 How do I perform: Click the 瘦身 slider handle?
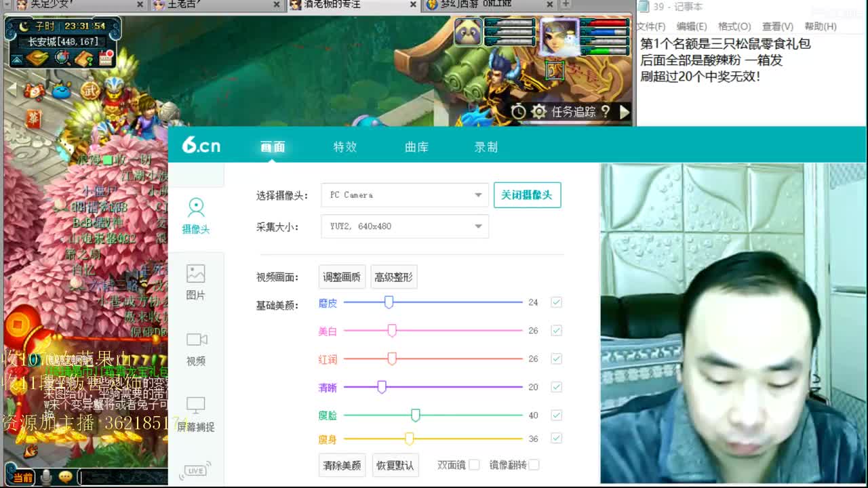point(409,439)
